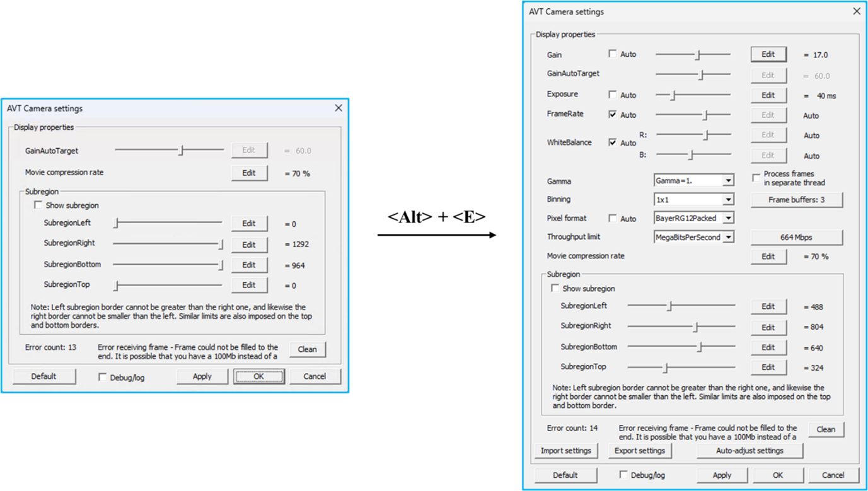Open the MegaBitsPerSecond throughput dropdown
Image resolution: width=868 pixels, height=491 pixels.
728,238
